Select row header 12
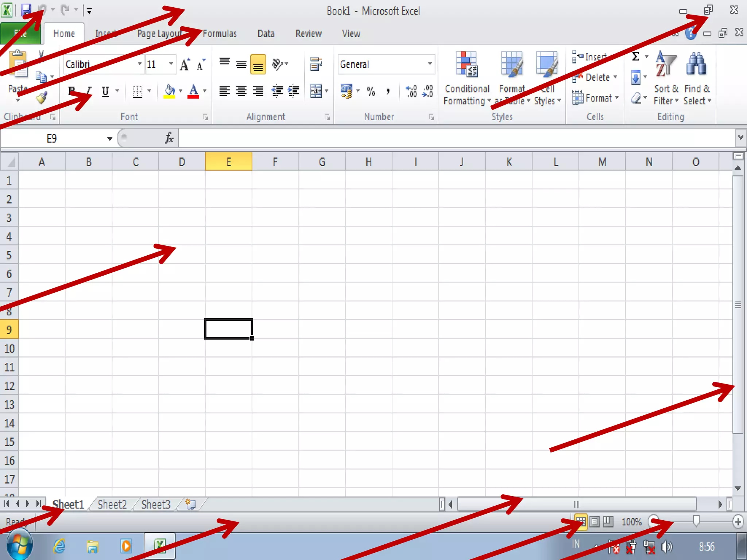Viewport: 747px width, 560px height. 9,386
